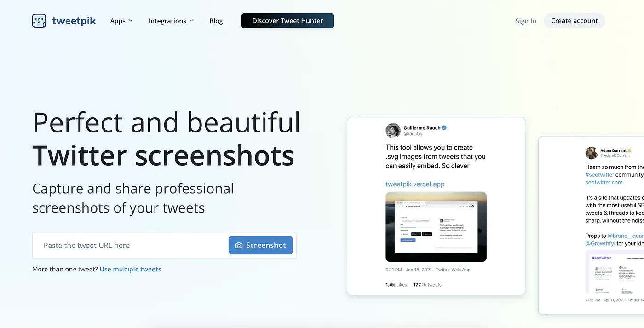Click the Guillermo Rauch name text
Screen dimensions: 644x328
[x=422, y=128]
